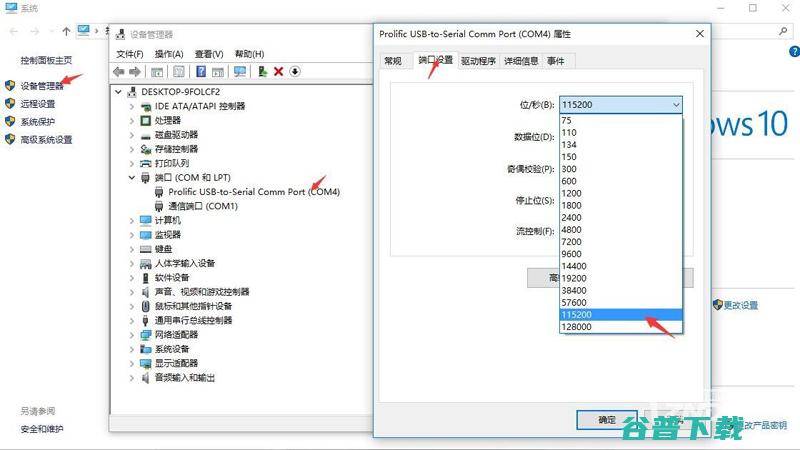Switch to the 事件 tab

[556, 61]
